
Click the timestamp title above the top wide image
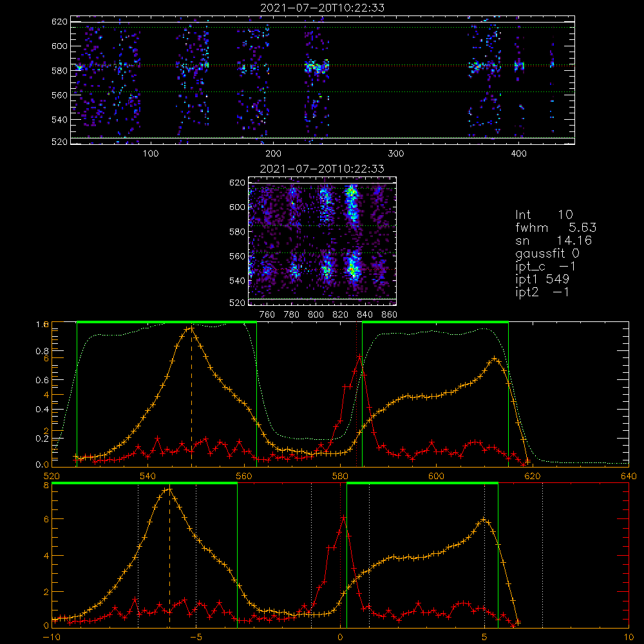323,8
